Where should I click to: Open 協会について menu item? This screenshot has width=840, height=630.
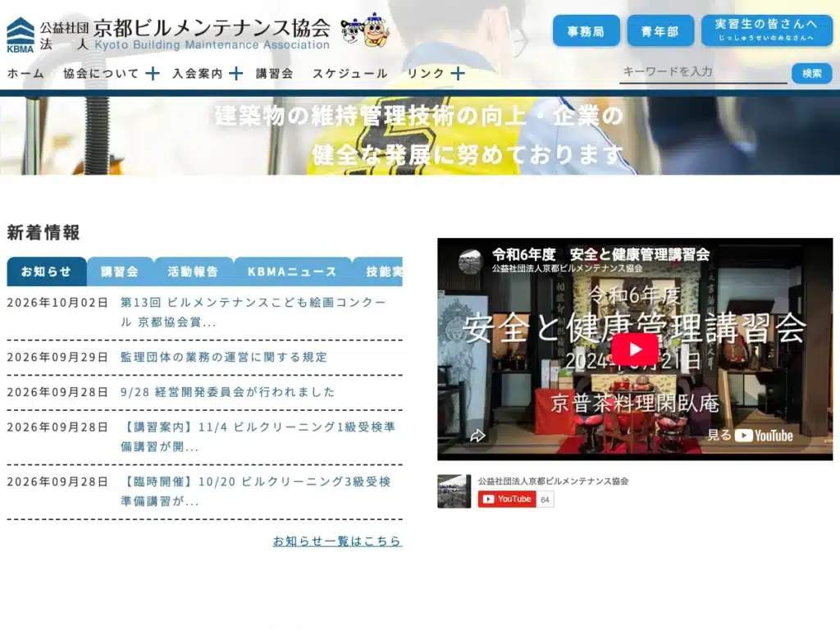pos(101,73)
